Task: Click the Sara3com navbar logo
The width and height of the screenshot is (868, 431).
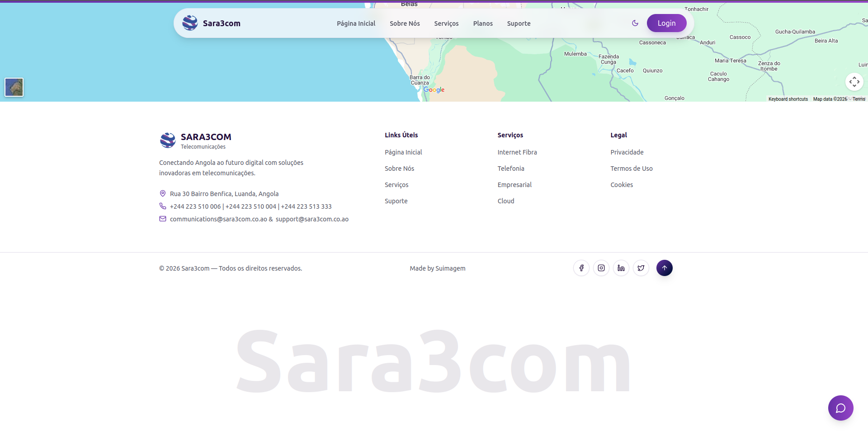Action: click(211, 23)
